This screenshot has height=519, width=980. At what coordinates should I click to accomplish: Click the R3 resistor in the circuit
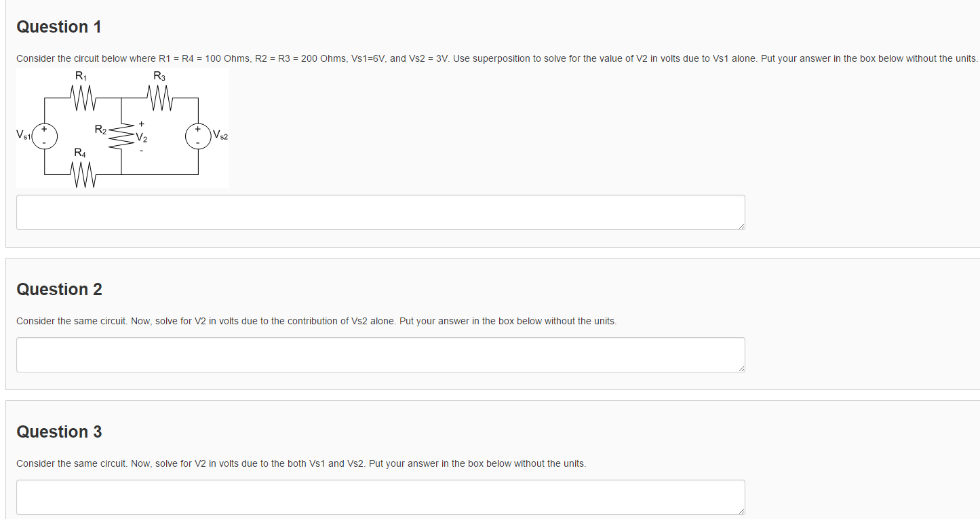click(160, 100)
